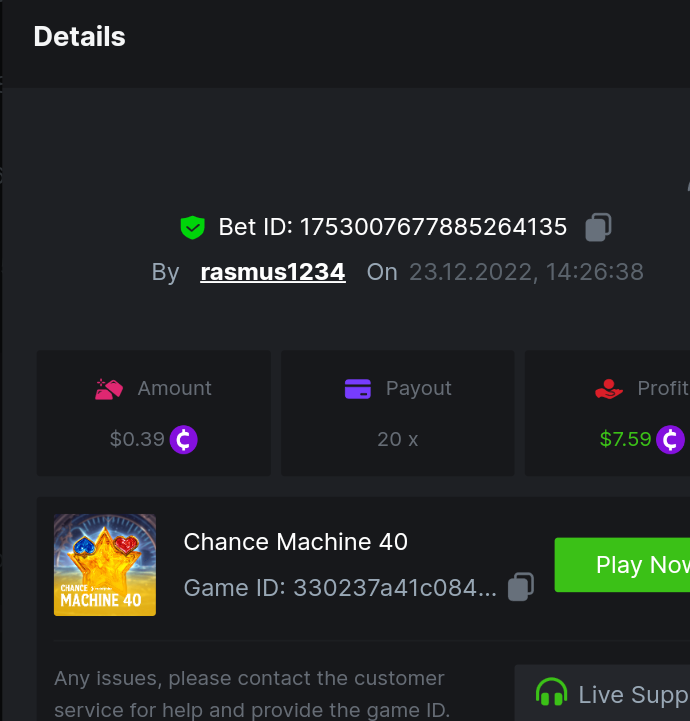Open the Chance Machine 40 thumbnail
This screenshot has width=690, height=721.
(x=105, y=565)
